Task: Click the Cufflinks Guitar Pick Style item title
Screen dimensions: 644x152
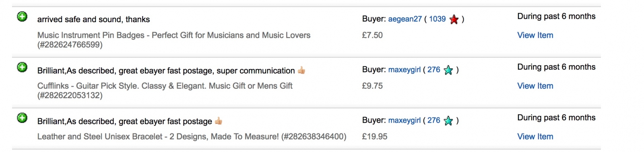Action: pos(165,90)
